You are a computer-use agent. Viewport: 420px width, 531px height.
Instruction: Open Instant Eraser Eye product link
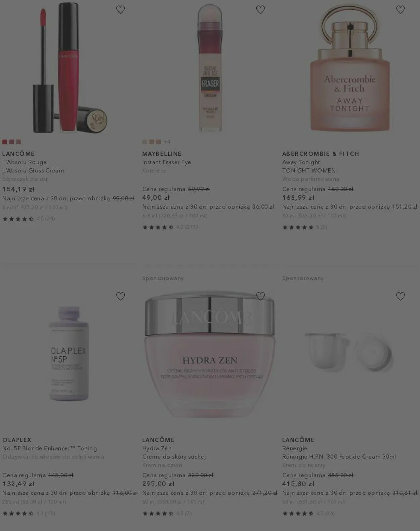click(x=167, y=162)
